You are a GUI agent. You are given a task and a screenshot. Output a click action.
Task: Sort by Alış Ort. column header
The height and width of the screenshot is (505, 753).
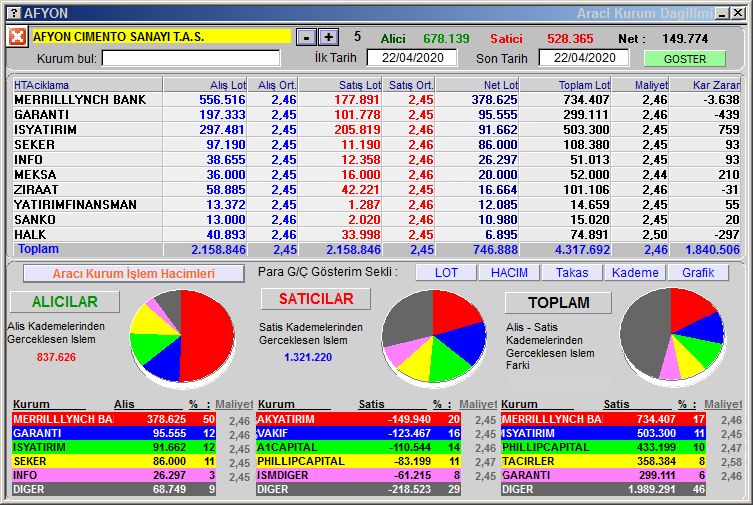[x=273, y=85]
